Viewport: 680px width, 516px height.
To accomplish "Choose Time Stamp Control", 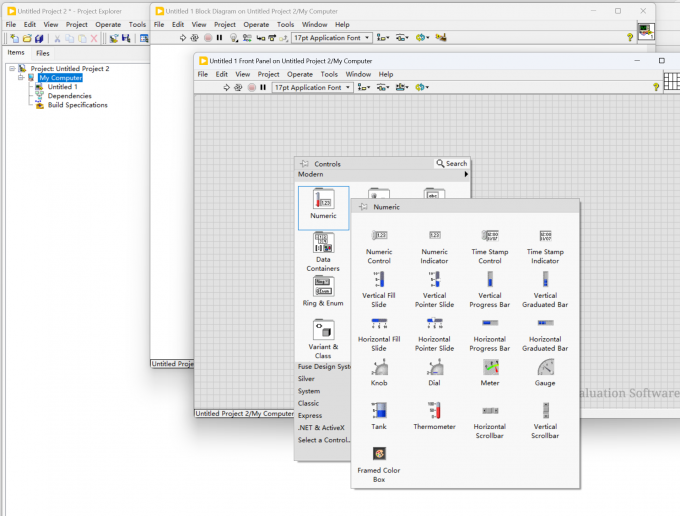I will click(x=490, y=247).
